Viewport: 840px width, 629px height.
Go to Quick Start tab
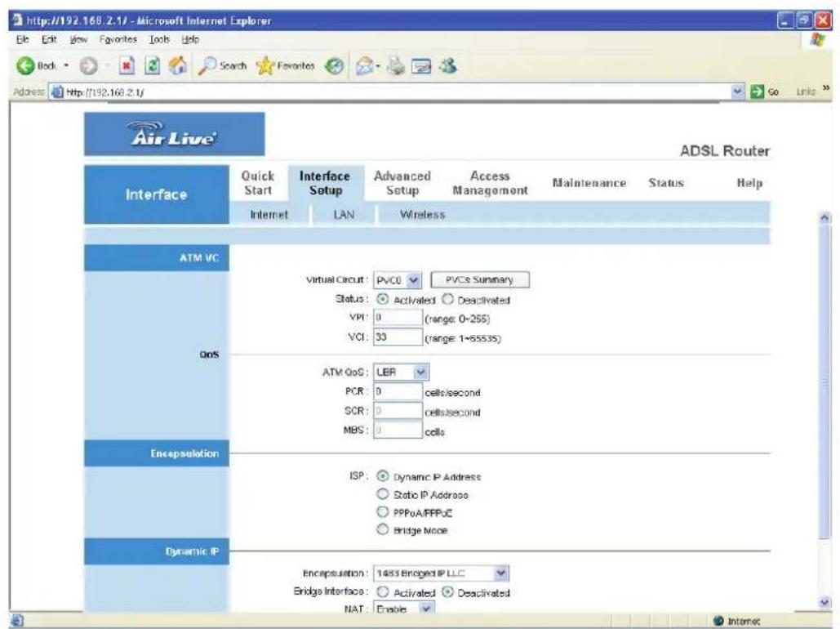[x=258, y=183]
